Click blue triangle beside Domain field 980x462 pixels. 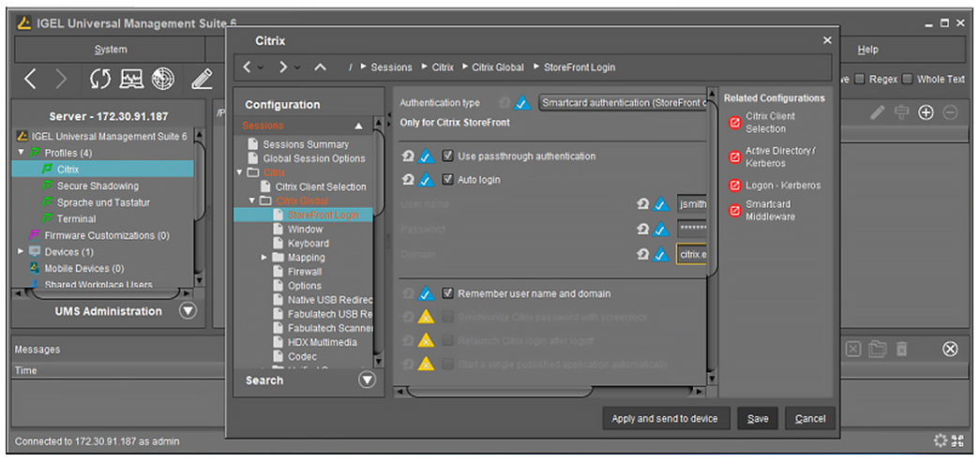point(660,254)
